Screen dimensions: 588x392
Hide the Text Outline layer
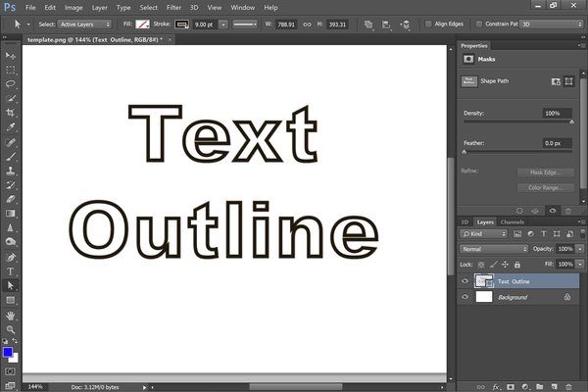[465, 280]
